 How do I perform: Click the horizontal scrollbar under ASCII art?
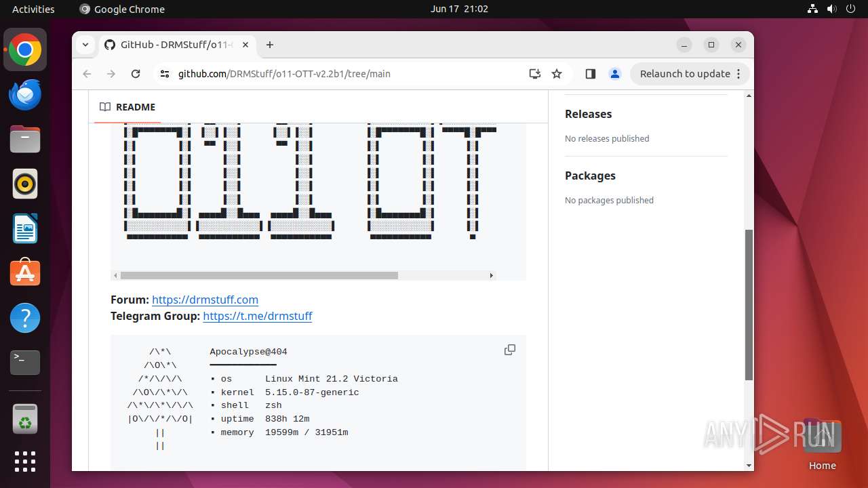coord(259,276)
